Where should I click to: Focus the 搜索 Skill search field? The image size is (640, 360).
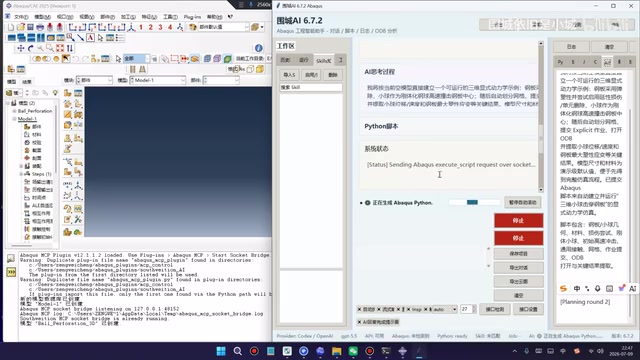click(x=311, y=87)
